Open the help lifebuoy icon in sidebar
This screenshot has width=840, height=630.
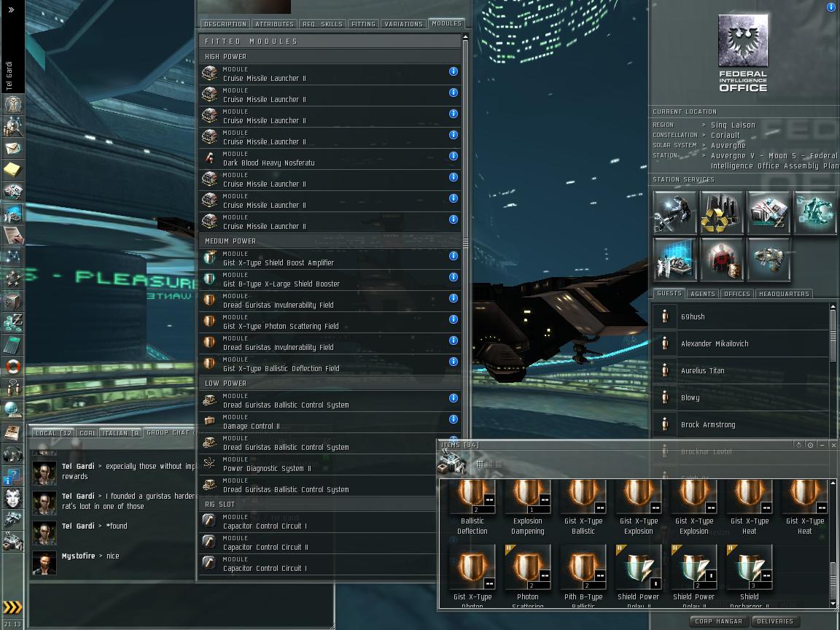point(13,367)
